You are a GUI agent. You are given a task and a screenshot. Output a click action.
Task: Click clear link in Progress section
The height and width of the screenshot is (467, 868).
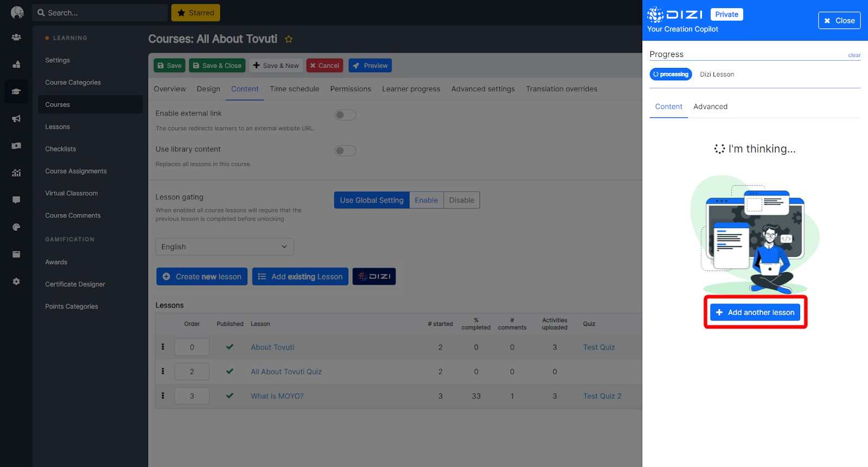pos(854,55)
